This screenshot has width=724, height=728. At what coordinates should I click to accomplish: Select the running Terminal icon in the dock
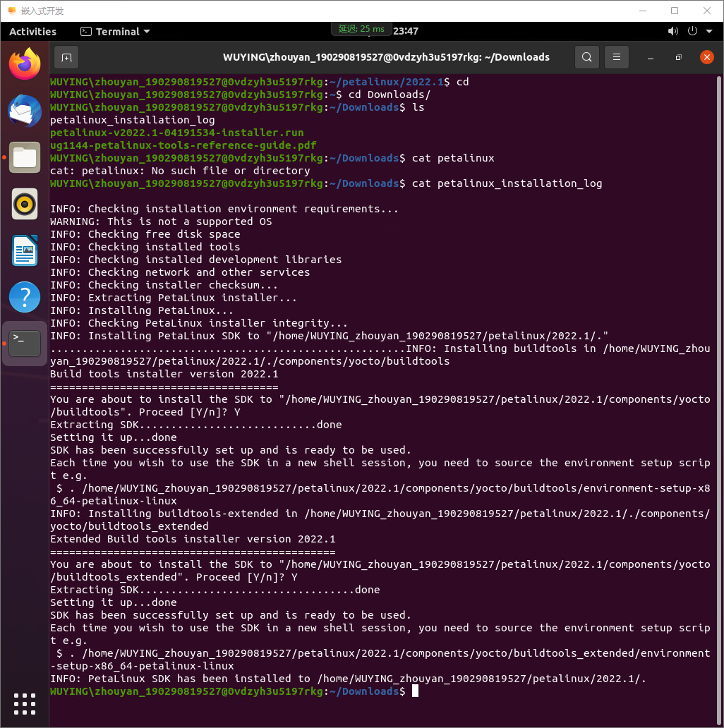[x=25, y=344]
